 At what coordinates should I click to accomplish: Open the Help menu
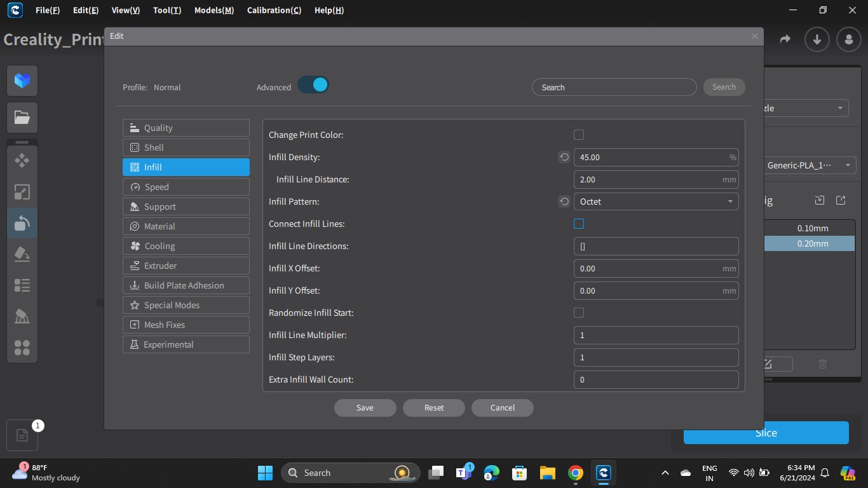coord(329,10)
